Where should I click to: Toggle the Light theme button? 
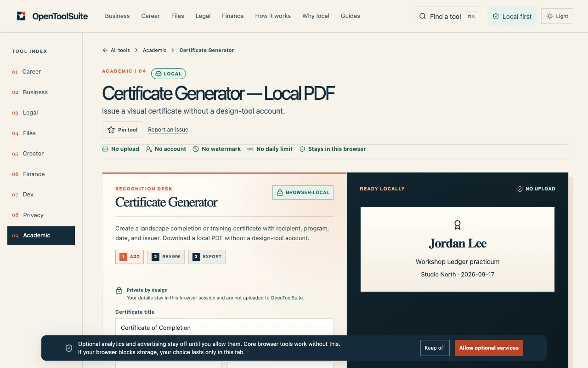[557, 16]
